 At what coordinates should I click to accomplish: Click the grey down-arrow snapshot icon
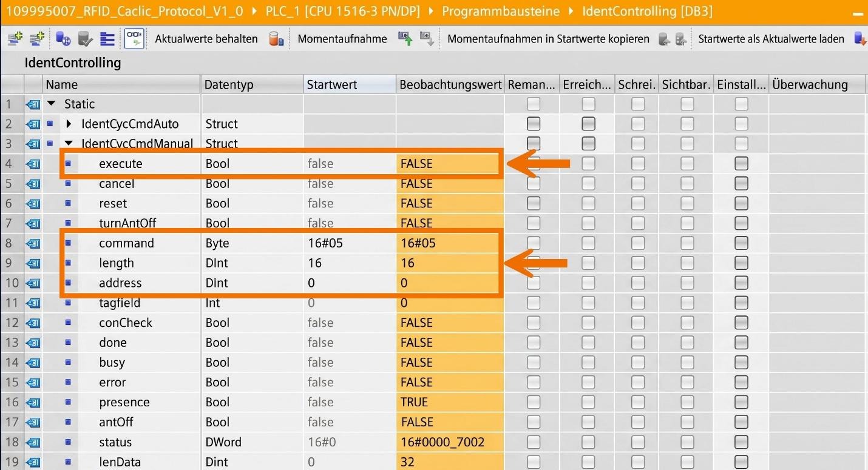[x=426, y=39]
